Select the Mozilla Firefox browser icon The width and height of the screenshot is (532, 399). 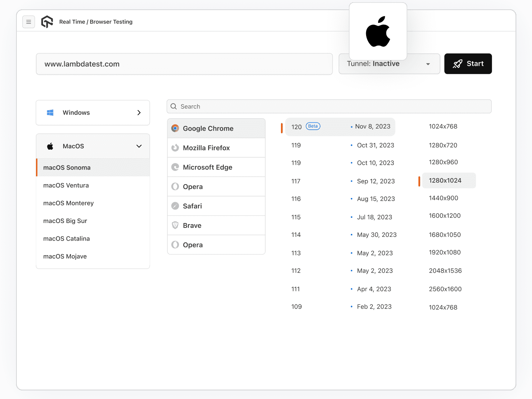click(175, 148)
